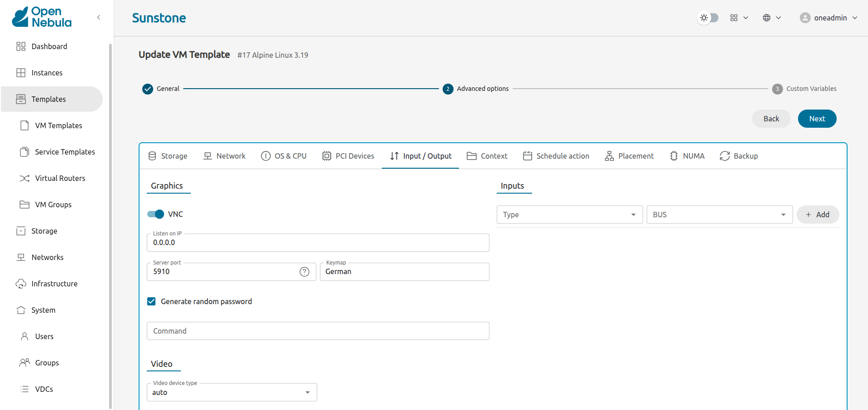Viewport: 868px width, 410px height.
Task: Collapse the sidebar with the chevron arrow
Action: pos(99,17)
